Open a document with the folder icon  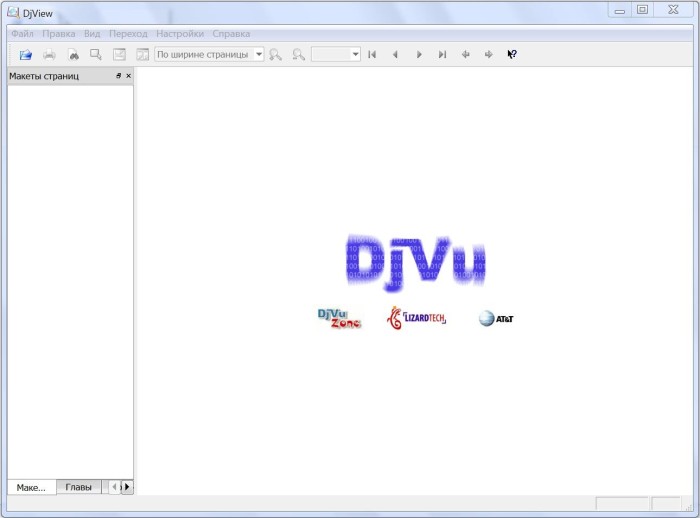click(x=25, y=54)
